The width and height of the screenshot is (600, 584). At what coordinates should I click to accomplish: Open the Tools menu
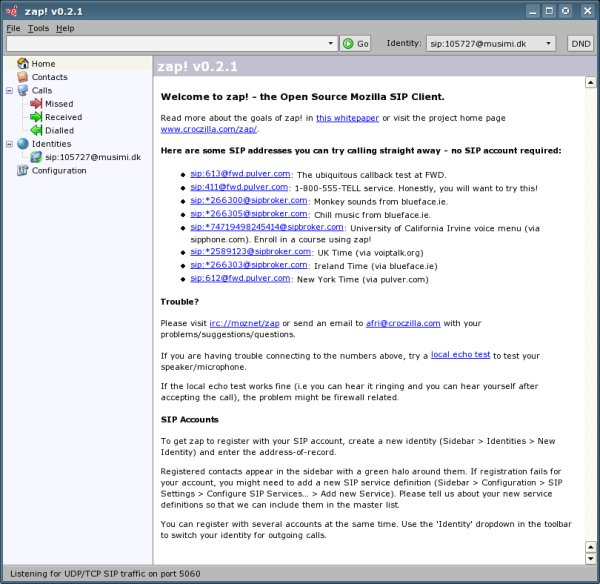38,28
